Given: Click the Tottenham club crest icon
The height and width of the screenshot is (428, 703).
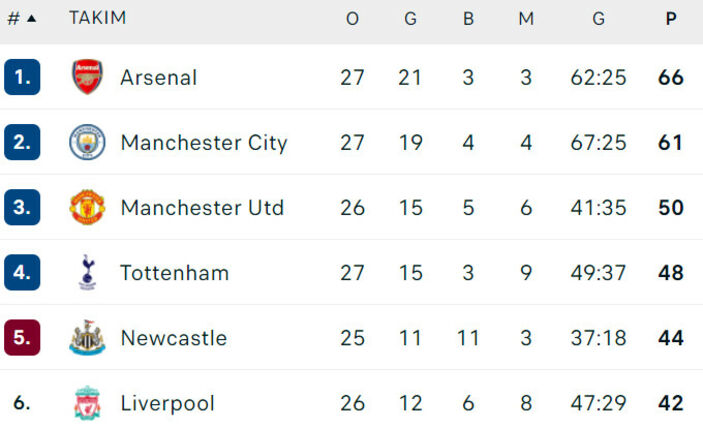Looking at the screenshot, I should pyautogui.click(x=87, y=273).
